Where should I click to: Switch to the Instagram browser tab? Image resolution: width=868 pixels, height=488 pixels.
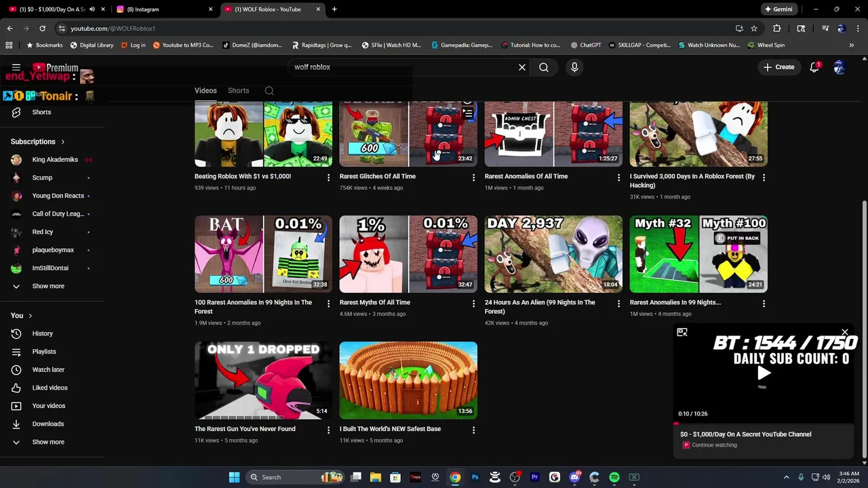[164, 9]
